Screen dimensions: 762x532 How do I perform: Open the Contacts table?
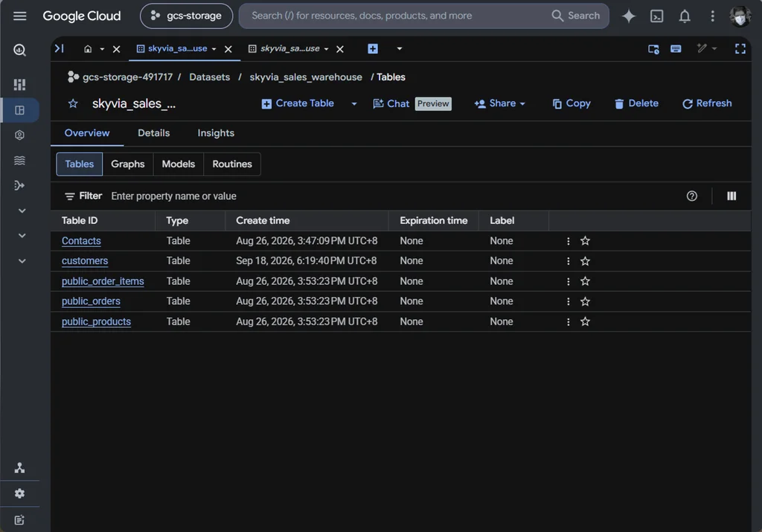tap(81, 241)
